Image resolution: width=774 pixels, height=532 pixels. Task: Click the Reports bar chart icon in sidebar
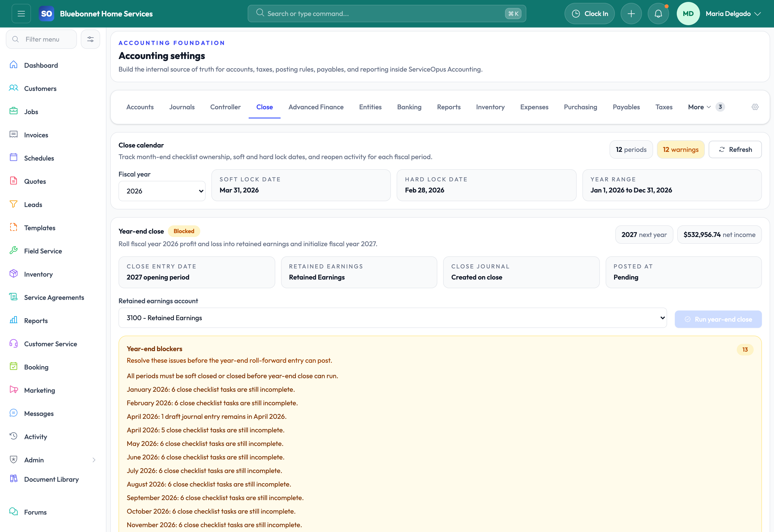tap(13, 320)
